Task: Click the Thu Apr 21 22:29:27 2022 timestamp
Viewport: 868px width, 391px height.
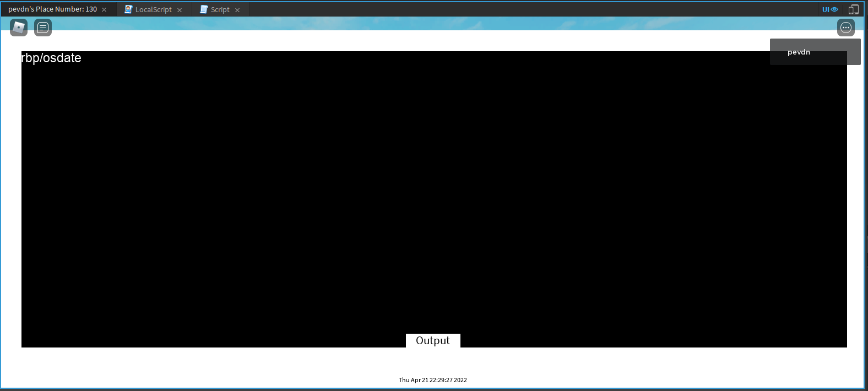Action: pyautogui.click(x=433, y=380)
